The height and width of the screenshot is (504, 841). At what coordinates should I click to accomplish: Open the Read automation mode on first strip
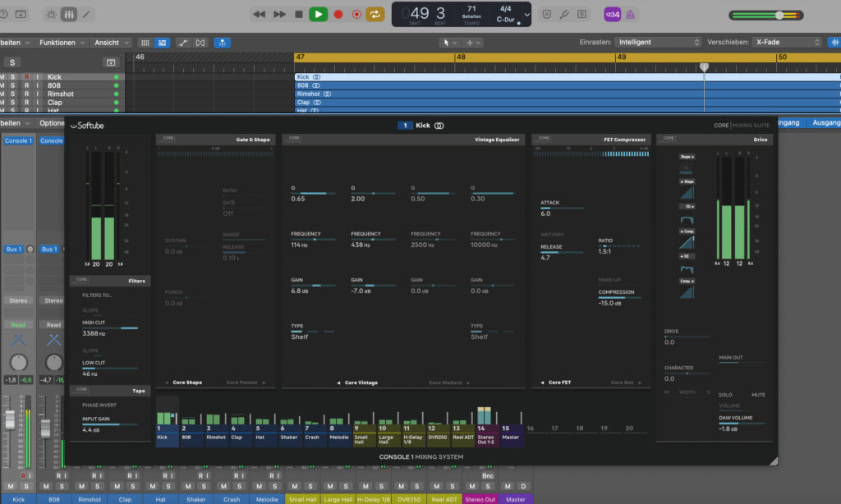coord(18,325)
